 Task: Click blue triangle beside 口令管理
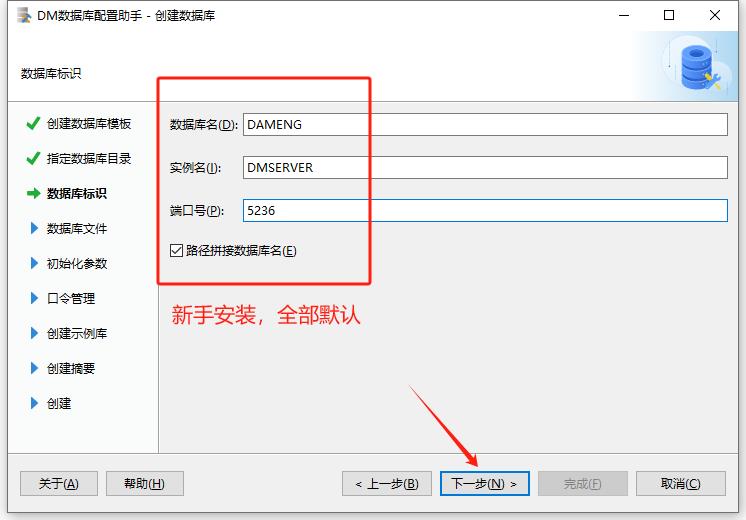[35, 299]
